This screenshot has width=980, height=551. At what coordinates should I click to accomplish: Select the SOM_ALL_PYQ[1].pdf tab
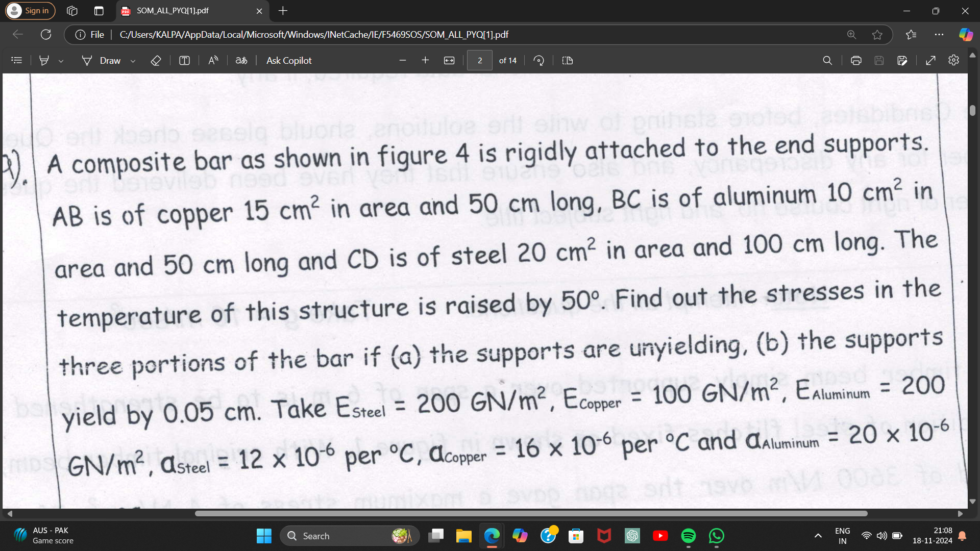[x=191, y=11]
